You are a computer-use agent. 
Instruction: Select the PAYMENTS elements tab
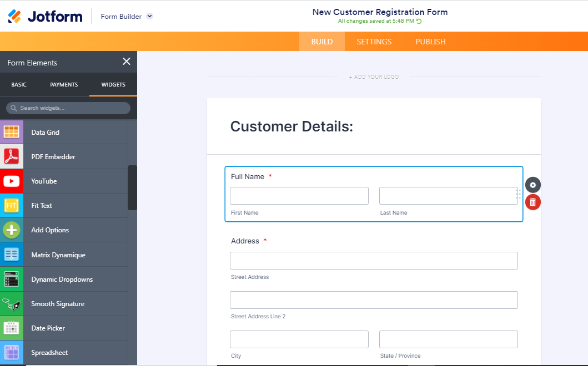point(64,85)
